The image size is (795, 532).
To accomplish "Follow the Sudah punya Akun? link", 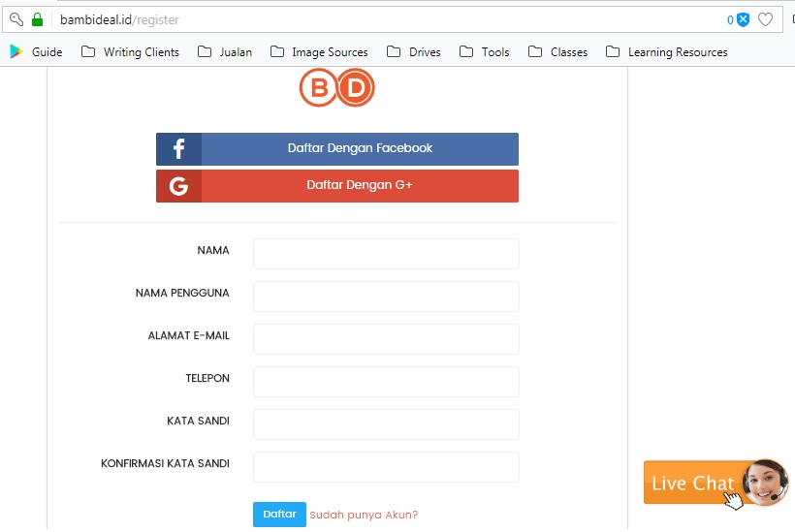I will (x=364, y=516).
